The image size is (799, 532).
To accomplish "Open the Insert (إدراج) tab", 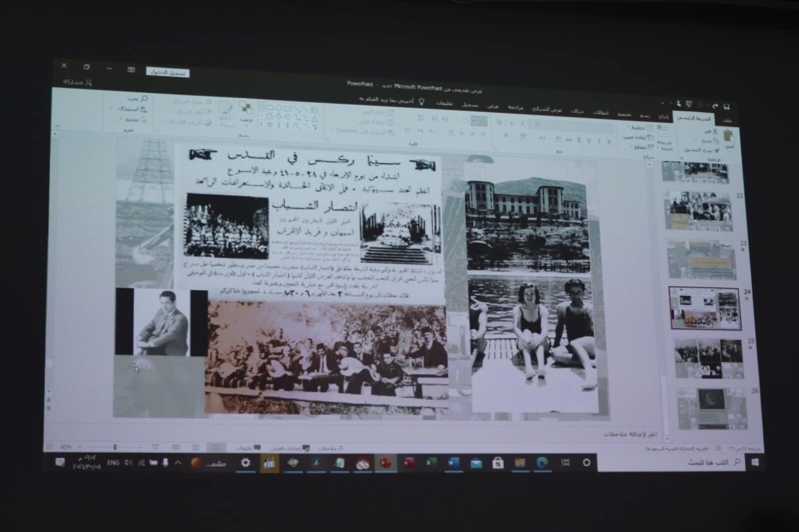I will pyautogui.click(x=663, y=117).
